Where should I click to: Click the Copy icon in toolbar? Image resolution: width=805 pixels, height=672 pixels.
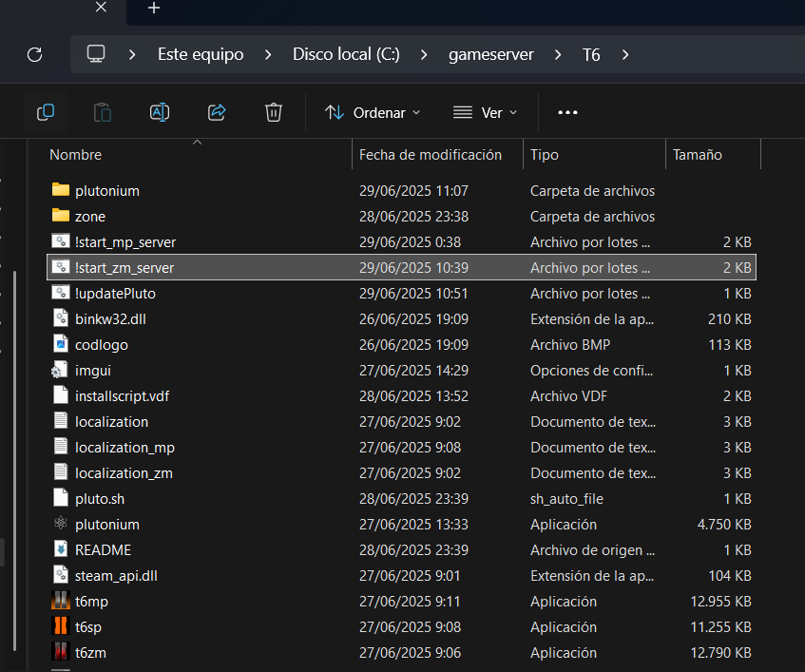coord(46,112)
